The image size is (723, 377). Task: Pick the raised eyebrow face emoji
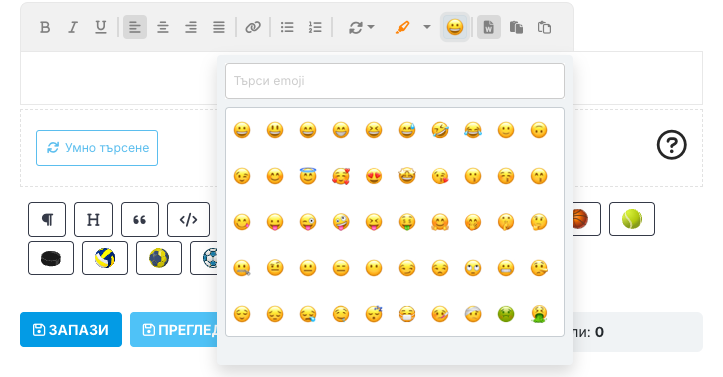(x=275, y=268)
